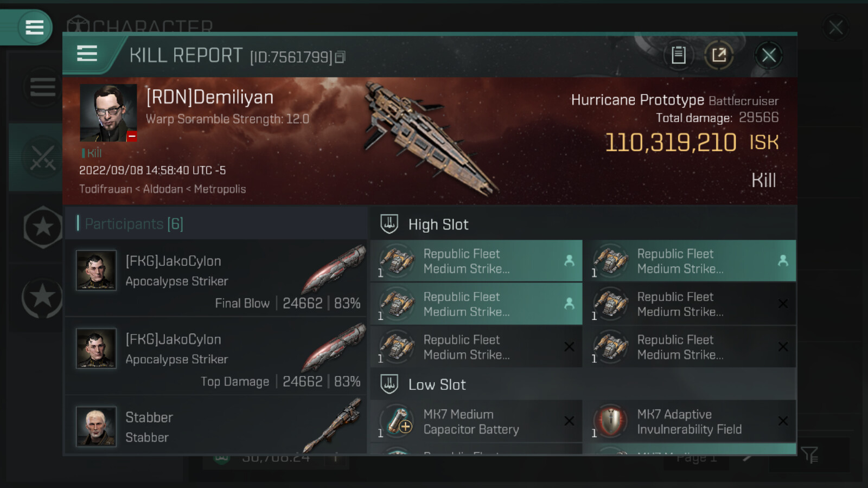Open the main menu in top-left corner
The width and height of the screenshot is (868, 488).
pos(34,27)
